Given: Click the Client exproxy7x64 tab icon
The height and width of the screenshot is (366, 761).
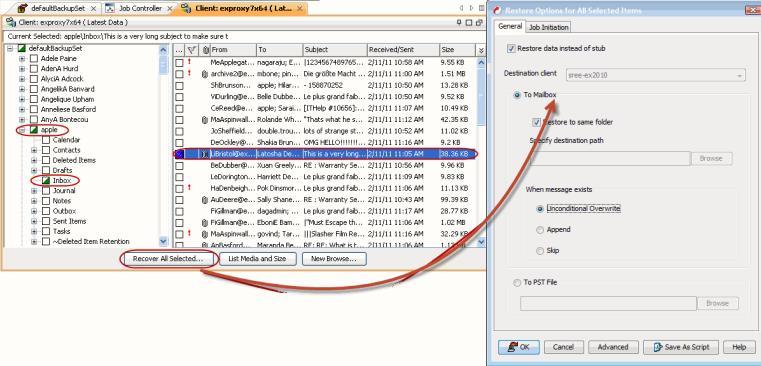Looking at the screenshot, I should tap(186, 8).
